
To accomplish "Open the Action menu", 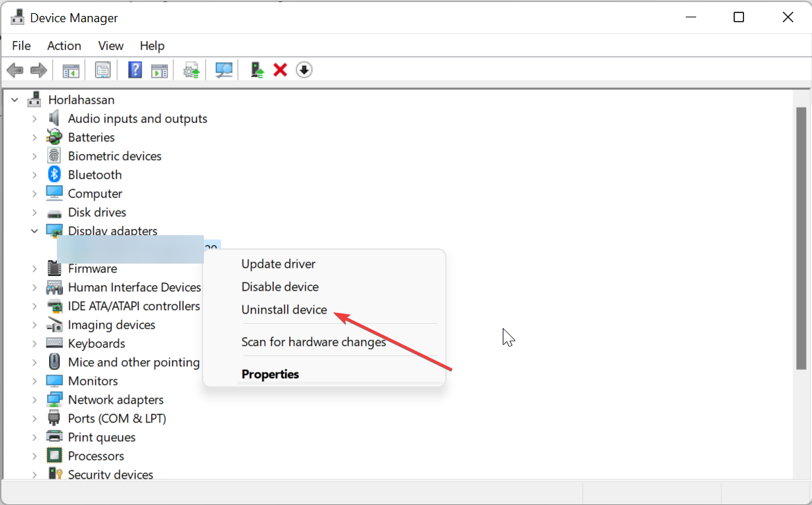I will [64, 46].
